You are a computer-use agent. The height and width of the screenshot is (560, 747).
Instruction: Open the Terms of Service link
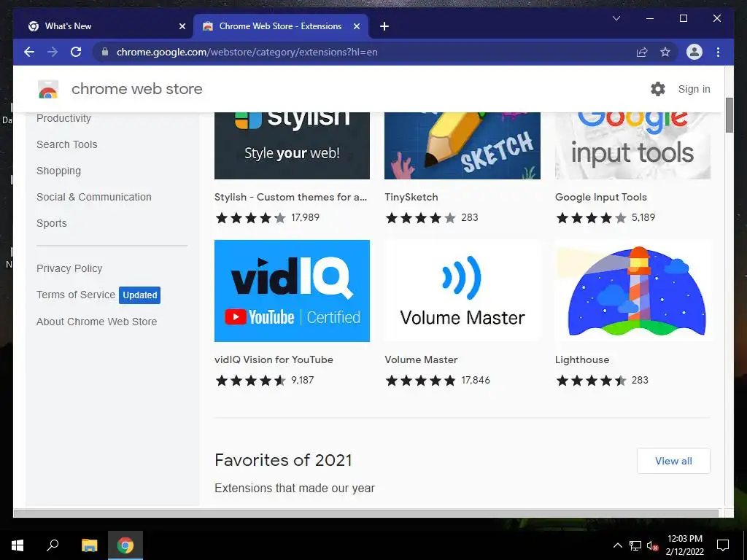tap(76, 295)
